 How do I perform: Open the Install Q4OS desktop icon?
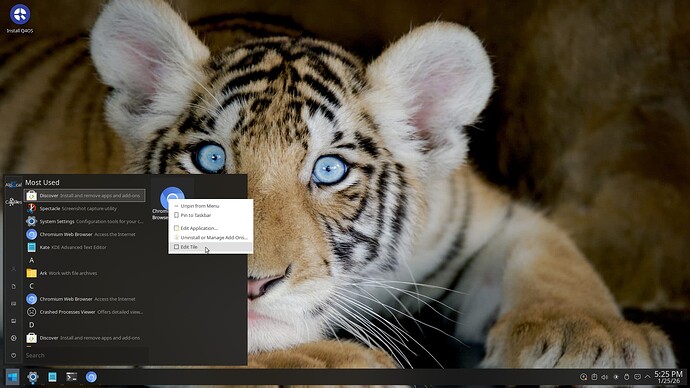pyautogui.click(x=20, y=19)
